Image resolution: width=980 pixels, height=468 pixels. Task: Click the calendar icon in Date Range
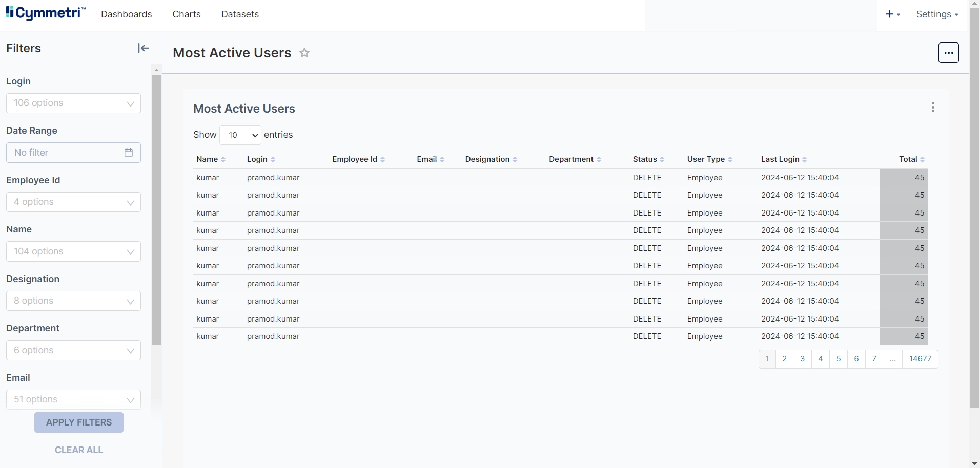(x=129, y=153)
